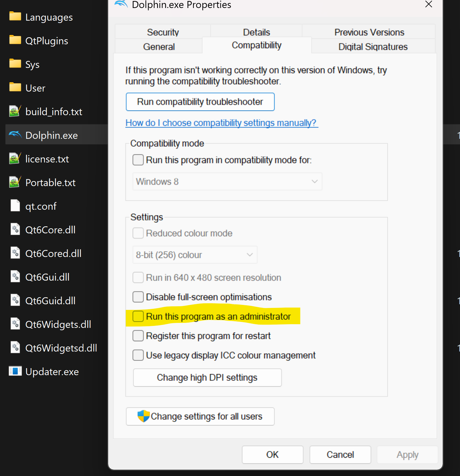Viewport: 460px width, 476px height.
Task: Select license.txt file name
Action: 47,159
